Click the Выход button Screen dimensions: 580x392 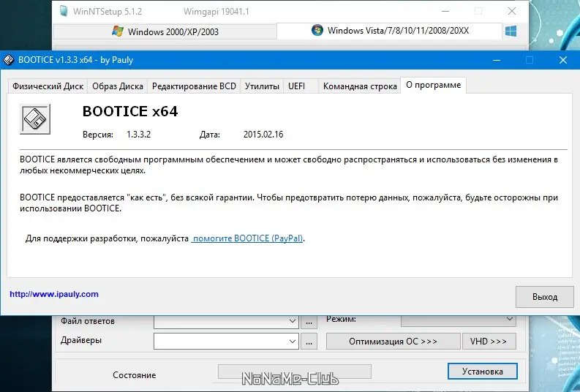pos(545,297)
